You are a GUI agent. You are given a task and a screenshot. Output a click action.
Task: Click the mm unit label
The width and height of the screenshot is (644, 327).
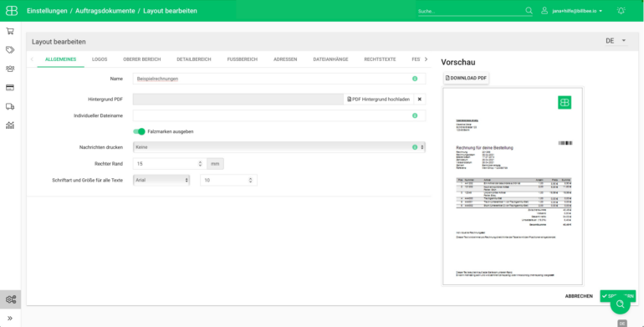(215, 164)
